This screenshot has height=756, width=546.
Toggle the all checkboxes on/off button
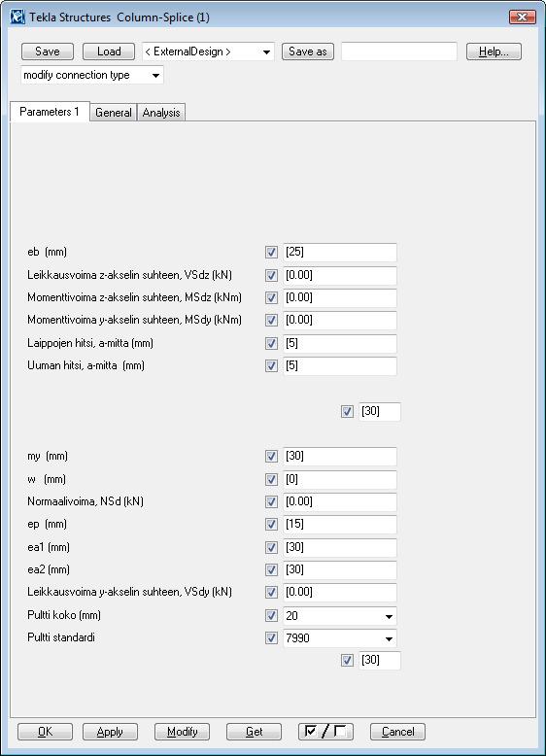point(325,732)
